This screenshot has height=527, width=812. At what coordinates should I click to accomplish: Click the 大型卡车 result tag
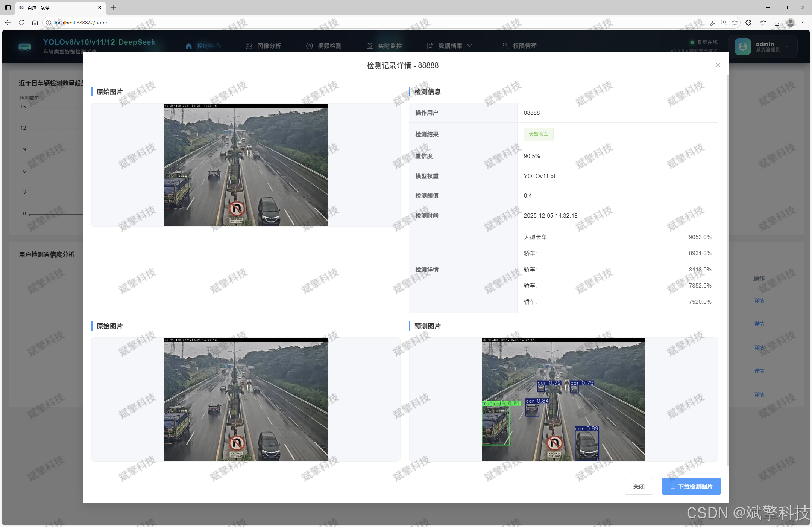click(x=538, y=134)
